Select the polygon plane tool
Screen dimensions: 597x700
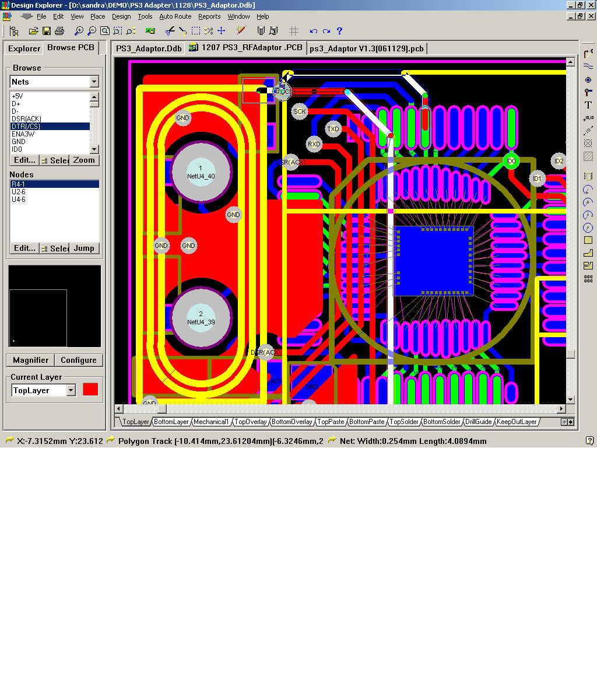[588, 253]
